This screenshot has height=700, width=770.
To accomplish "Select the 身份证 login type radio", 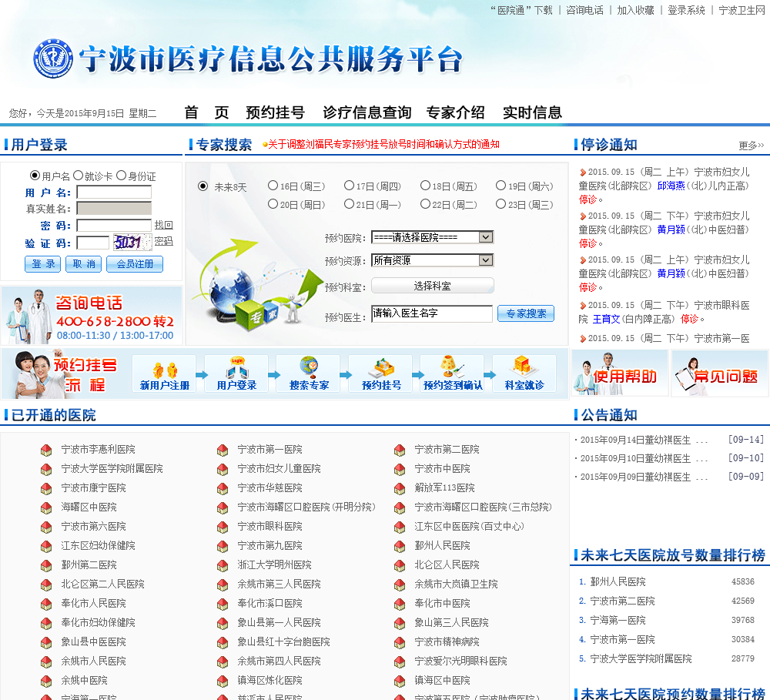I will 122,176.
